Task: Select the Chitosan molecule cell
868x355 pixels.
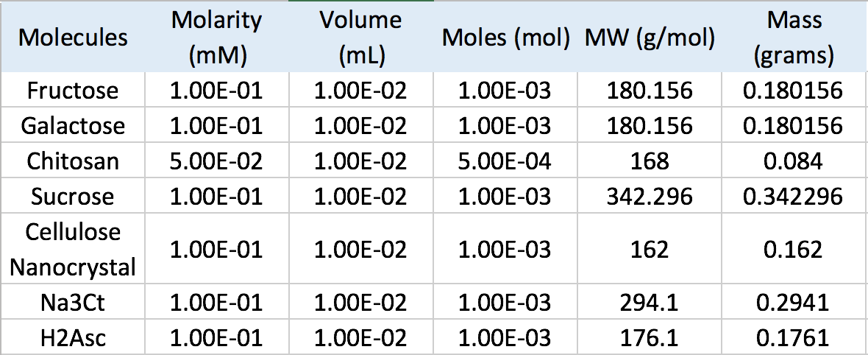Action: pyautogui.click(x=73, y=161)
